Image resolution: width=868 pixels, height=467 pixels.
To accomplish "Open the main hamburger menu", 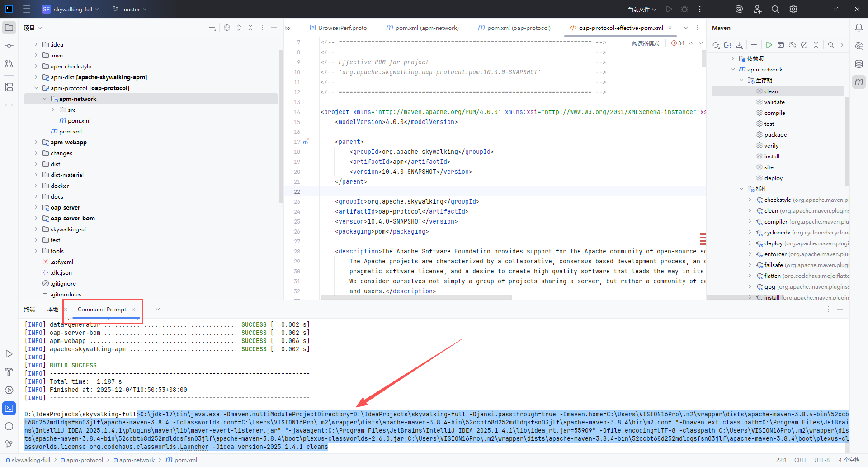I will click(x=27, y=9).
